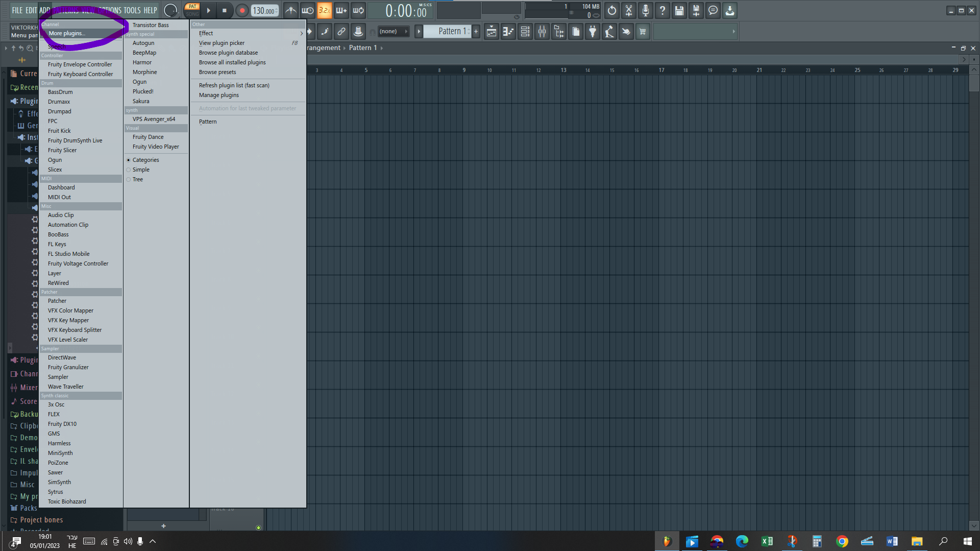Click the touch controllers hand icon
Image resolution: width=980 pixels, height=551 pixels.
tap(626, 32)
